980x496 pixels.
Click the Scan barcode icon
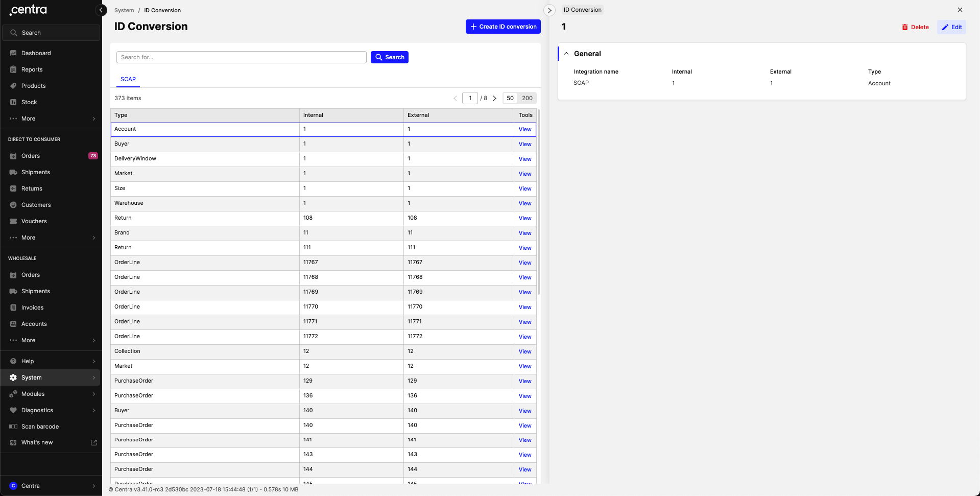point(13,427)
